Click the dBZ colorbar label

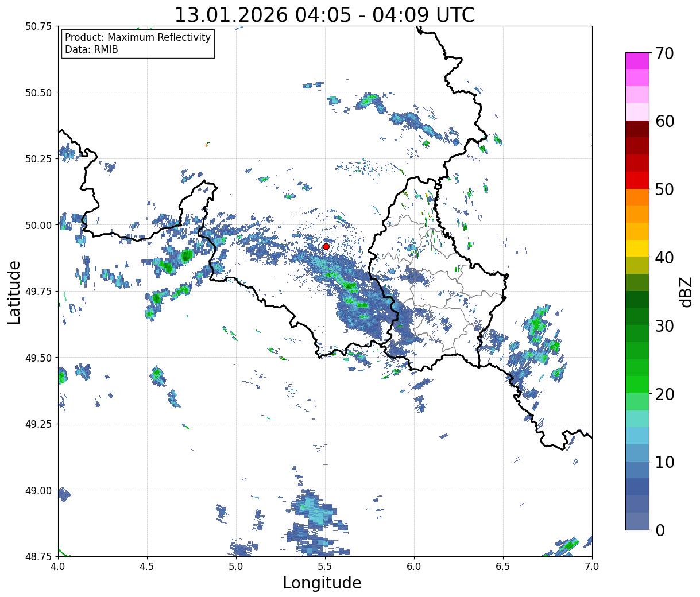[686, 292]
